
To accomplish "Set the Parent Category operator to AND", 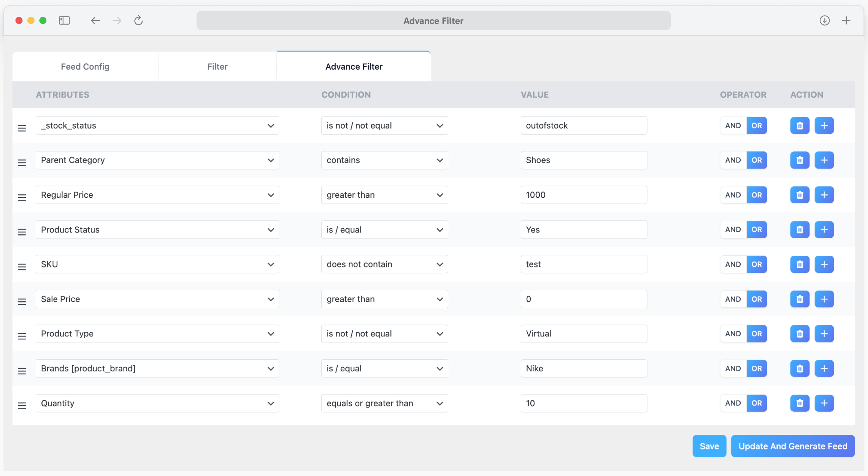I will click(732, 160).
